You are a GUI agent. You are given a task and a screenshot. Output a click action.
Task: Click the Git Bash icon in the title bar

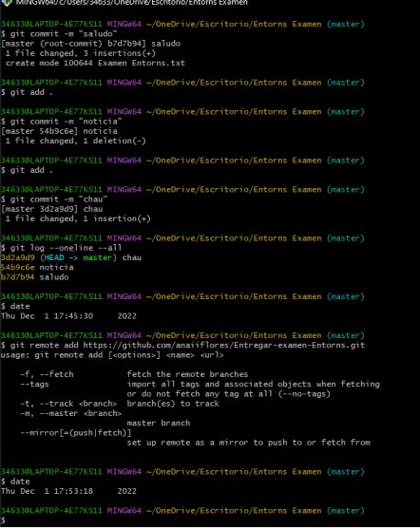point(7,2)
